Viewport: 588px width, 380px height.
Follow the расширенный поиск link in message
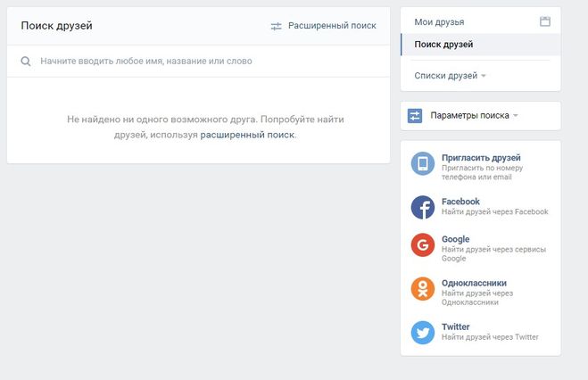click(247, 135)
